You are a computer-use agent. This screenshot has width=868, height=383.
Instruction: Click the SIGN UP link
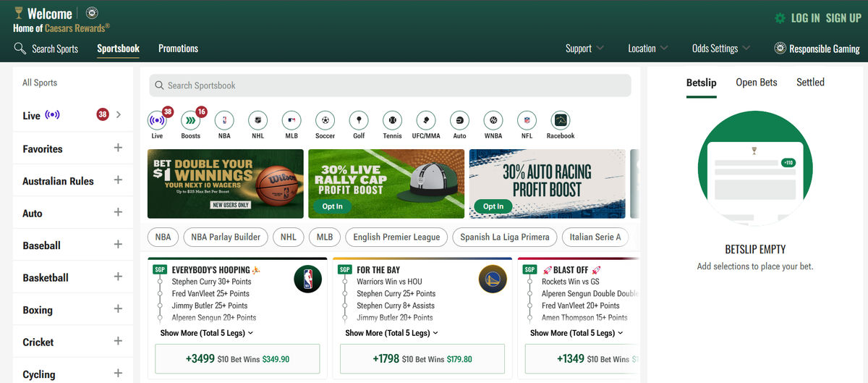pyautogui.click(x=843, y=18)
